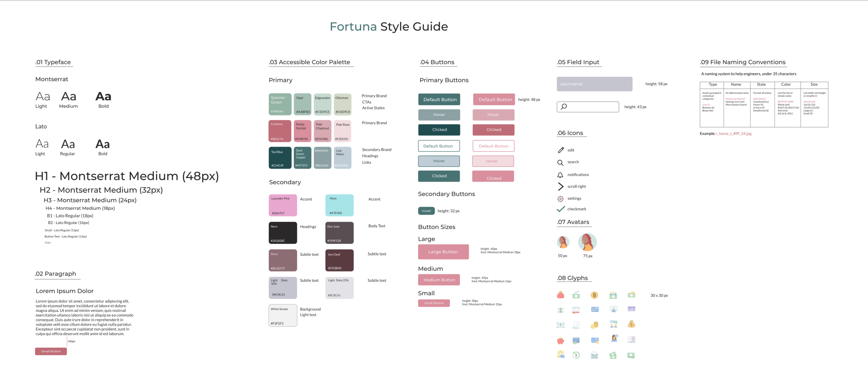Click the pencil edit icon
This screenshot has width=868, height=379.
561,150
